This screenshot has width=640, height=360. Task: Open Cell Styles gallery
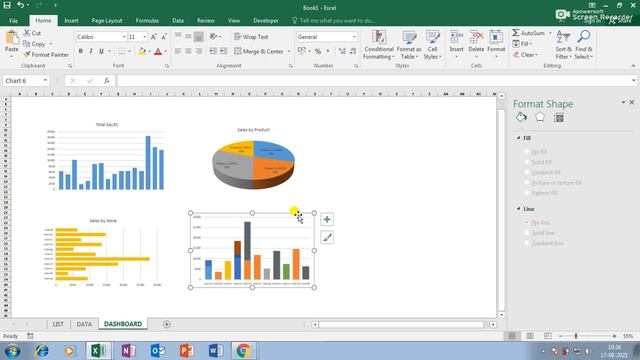[x=432, y=45]
